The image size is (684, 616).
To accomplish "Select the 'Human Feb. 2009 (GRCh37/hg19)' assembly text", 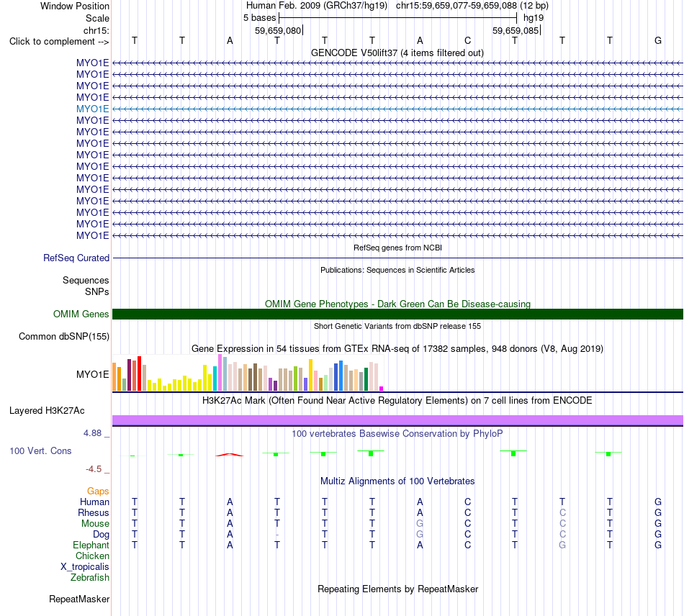I will (316, 6).
